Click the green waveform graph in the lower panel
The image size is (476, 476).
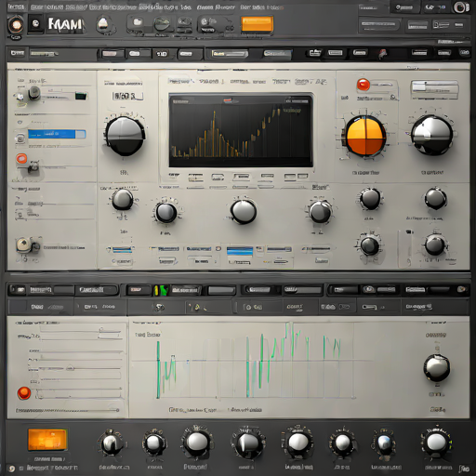(248, 361)
